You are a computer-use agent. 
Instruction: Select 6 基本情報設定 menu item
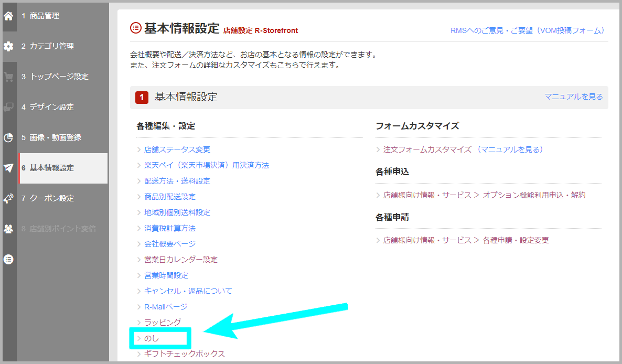63,168
